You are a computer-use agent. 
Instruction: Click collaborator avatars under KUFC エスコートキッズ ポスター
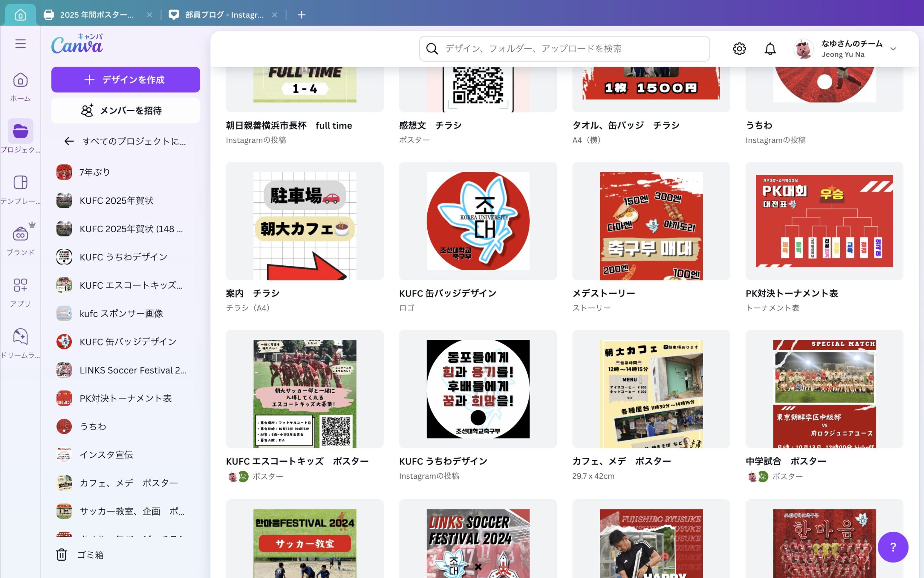238,476
